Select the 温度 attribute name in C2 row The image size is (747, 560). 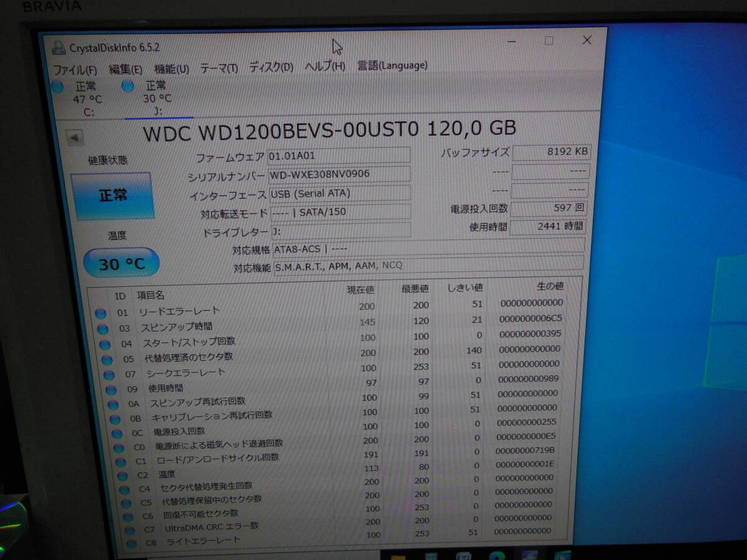point(166,474)
